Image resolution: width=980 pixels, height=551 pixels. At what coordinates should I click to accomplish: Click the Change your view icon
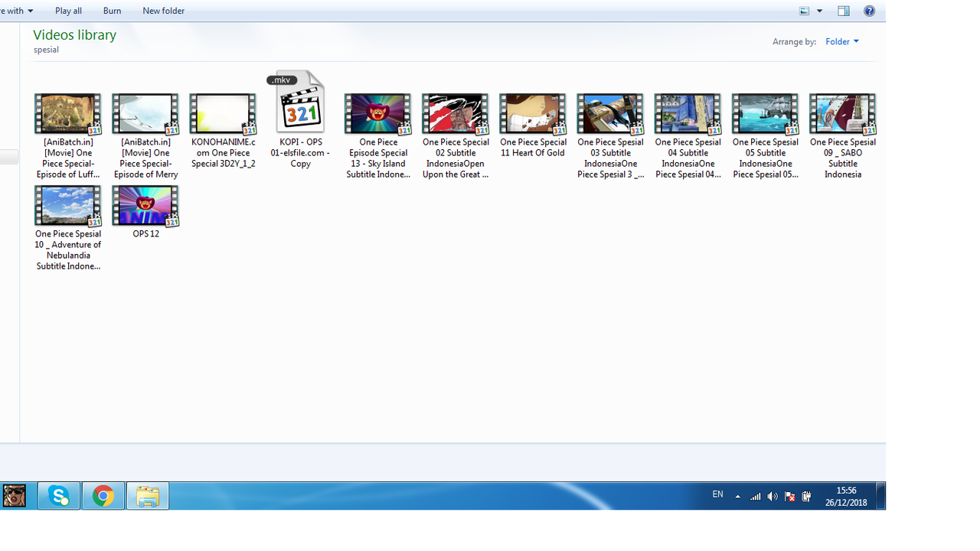[804, 11]
